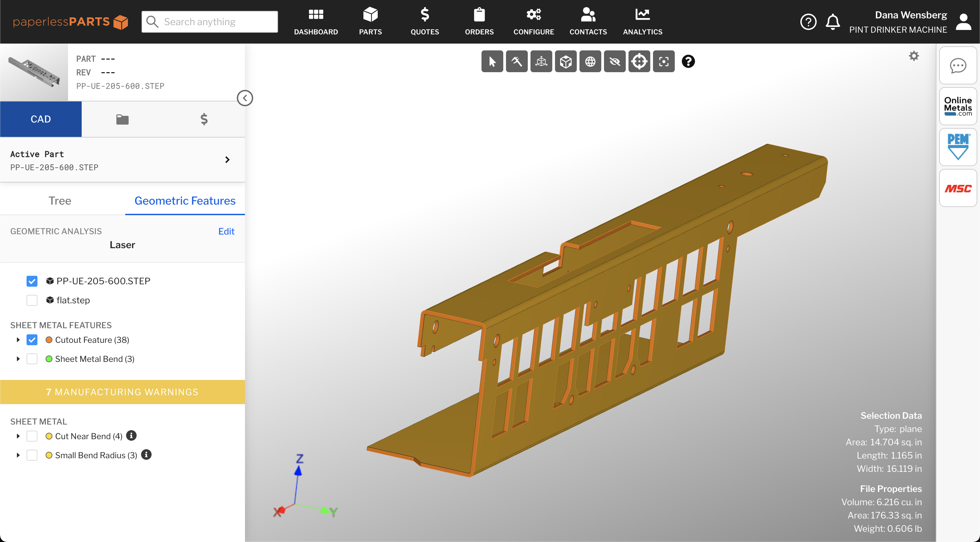Switch to the isometric cube view

click(x=566, y=61)
